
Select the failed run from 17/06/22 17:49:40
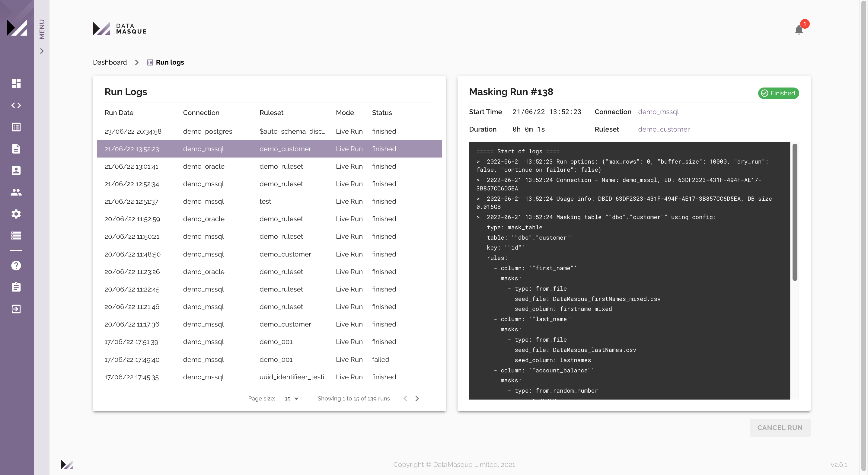(x=269, y=359)
